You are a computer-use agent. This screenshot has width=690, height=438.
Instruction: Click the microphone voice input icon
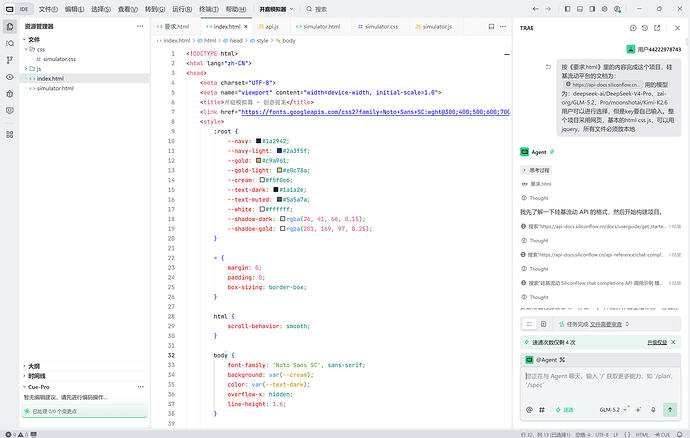pos(653,410)
